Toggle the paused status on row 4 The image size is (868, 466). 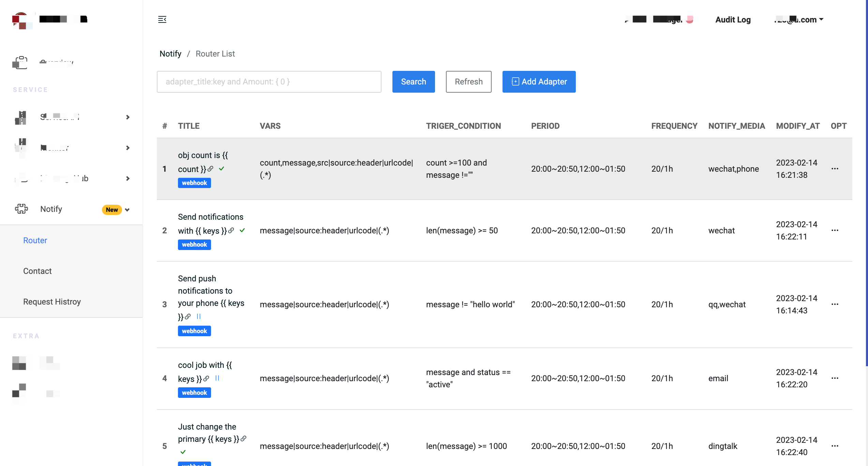[x=217, y=378]
